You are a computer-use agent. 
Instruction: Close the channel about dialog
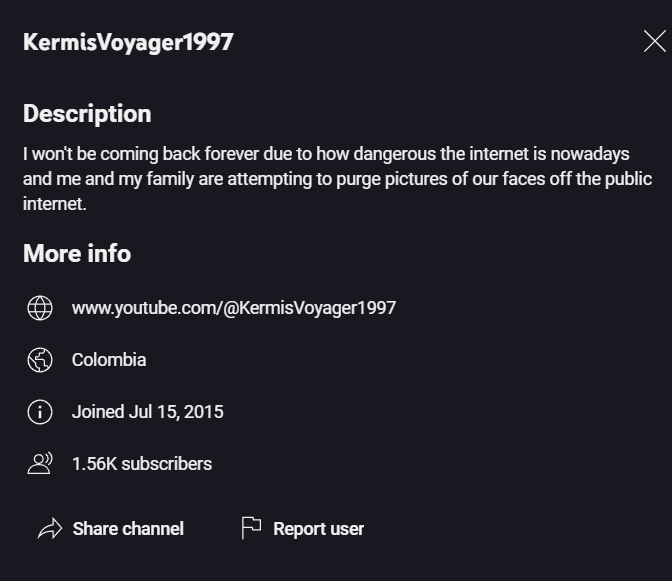coord(654,42)
